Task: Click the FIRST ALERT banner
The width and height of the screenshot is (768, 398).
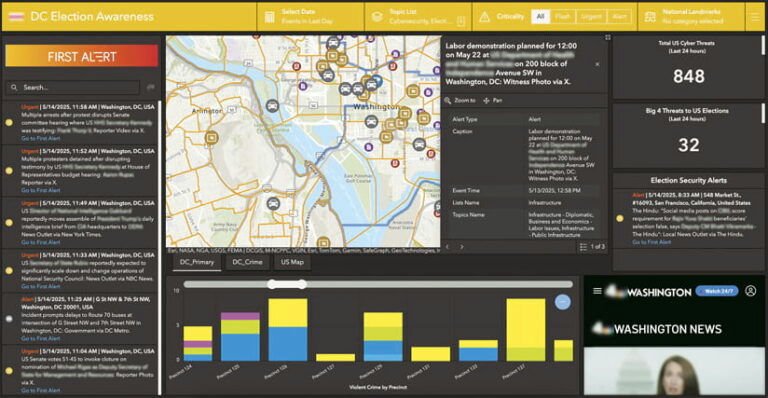Action: click(x=82, y=56)
